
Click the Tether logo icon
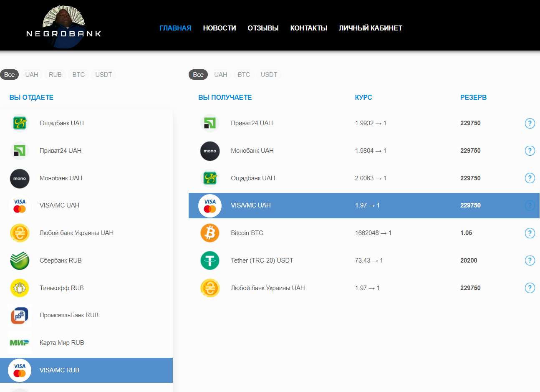pyautogui.click(x=210, y=260)
